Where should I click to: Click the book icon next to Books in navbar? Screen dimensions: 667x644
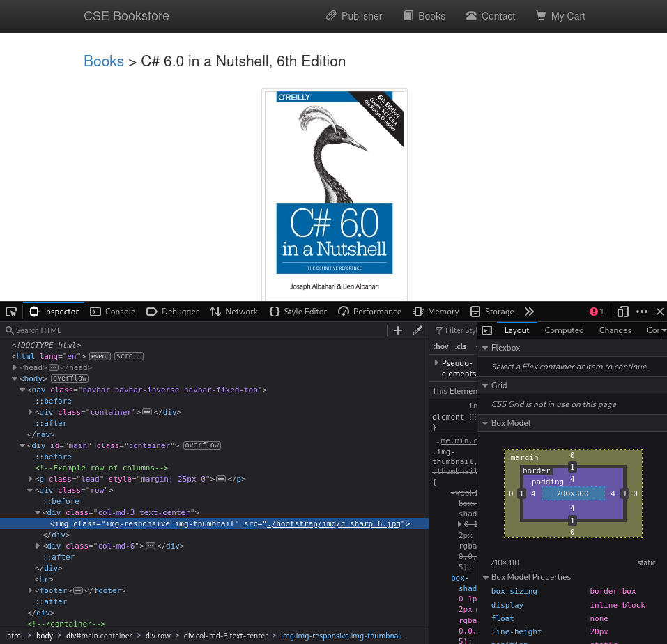pos(408,16)
